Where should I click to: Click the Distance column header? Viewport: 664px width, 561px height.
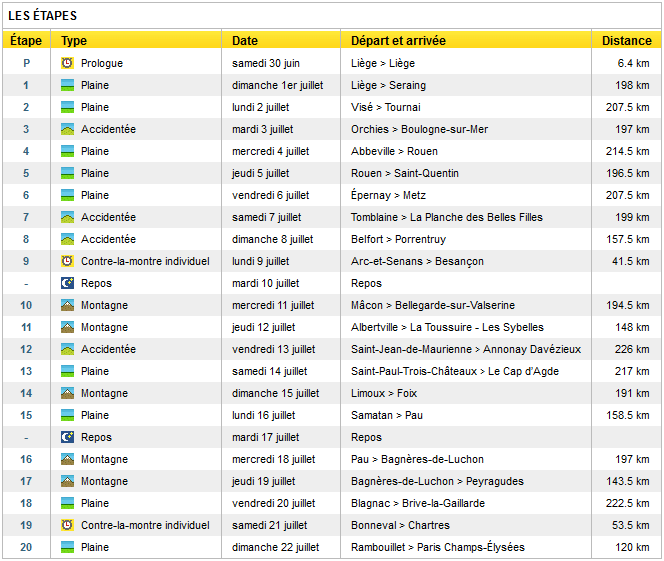click(x=626, y=41)
